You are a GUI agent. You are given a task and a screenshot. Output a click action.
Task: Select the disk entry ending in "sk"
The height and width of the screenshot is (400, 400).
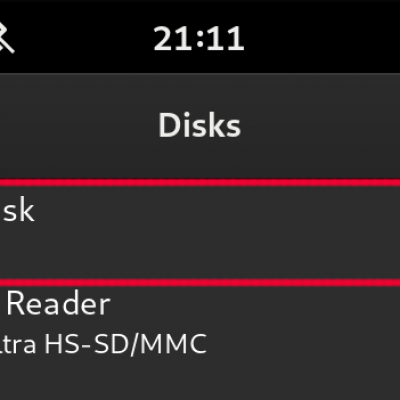pos(200,233)
